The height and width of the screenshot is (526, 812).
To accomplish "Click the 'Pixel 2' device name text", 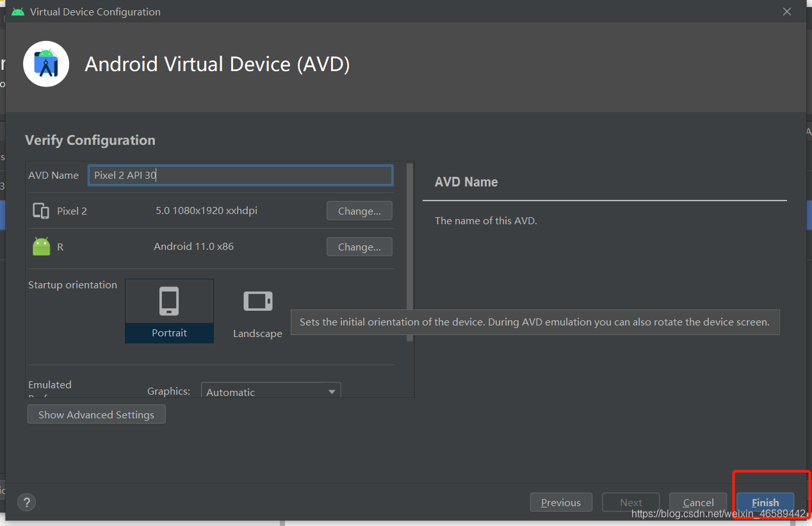I will pyautogui.click(x=72, y=211).
